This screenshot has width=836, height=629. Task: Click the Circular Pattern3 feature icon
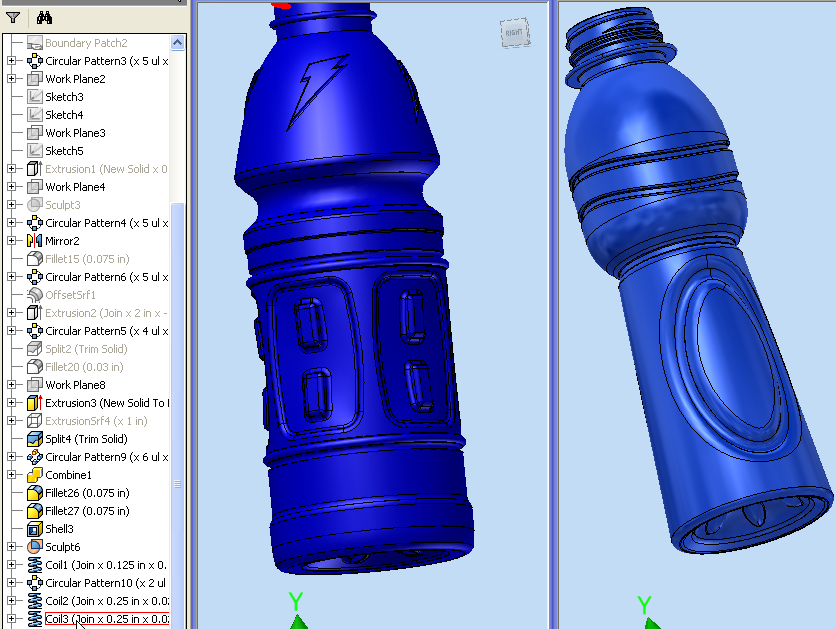(35, 61)
